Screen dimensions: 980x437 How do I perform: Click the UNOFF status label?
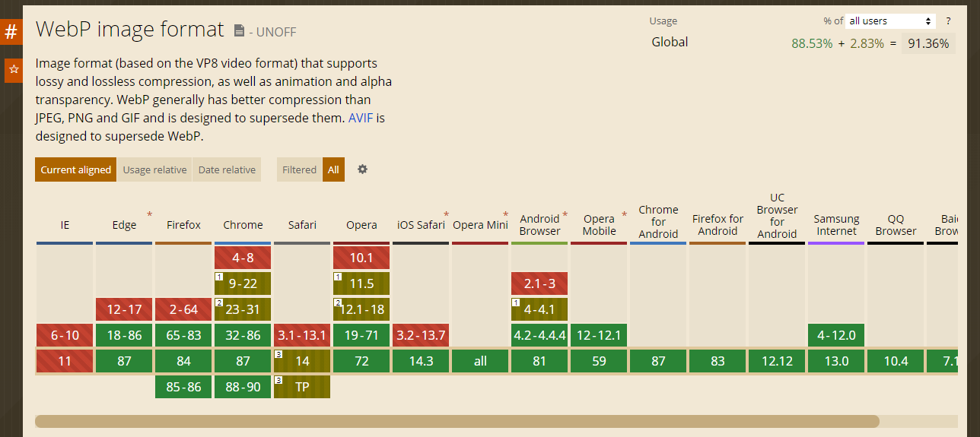(x=276, y=32)
